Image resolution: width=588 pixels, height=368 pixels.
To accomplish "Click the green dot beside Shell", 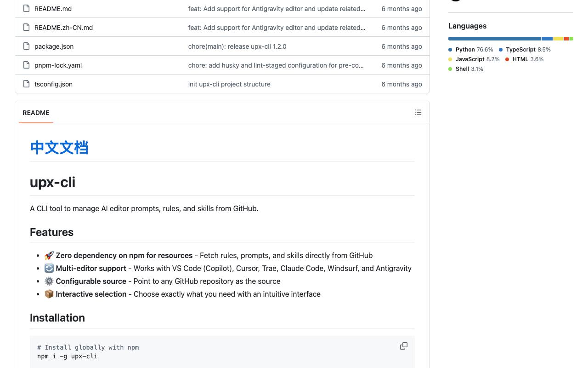I will [450, 69].
